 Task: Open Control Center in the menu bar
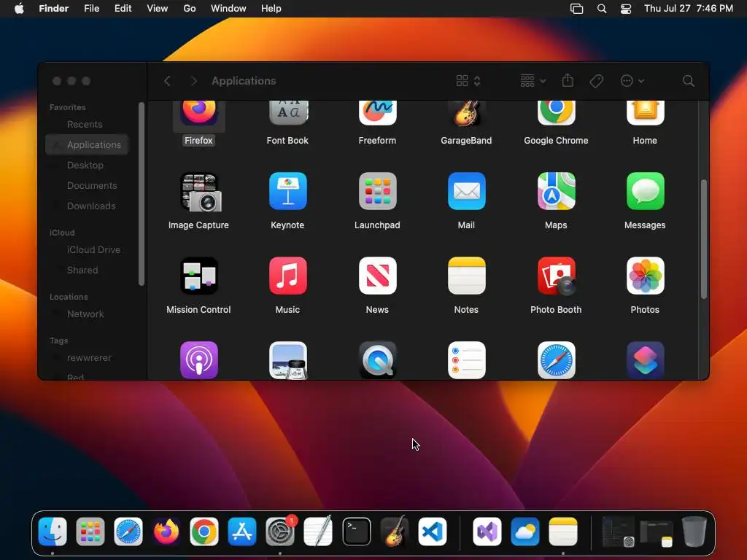point(625,9)
